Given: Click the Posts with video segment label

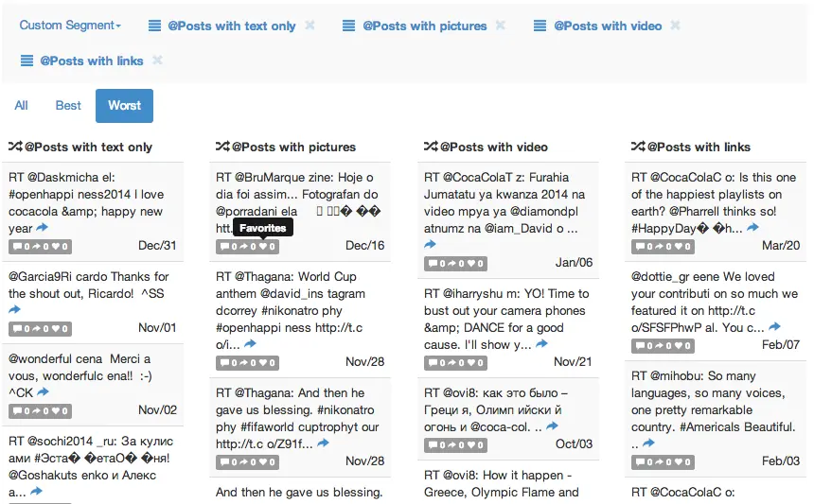Looking at the screenshot, I should tap(608, 26).
